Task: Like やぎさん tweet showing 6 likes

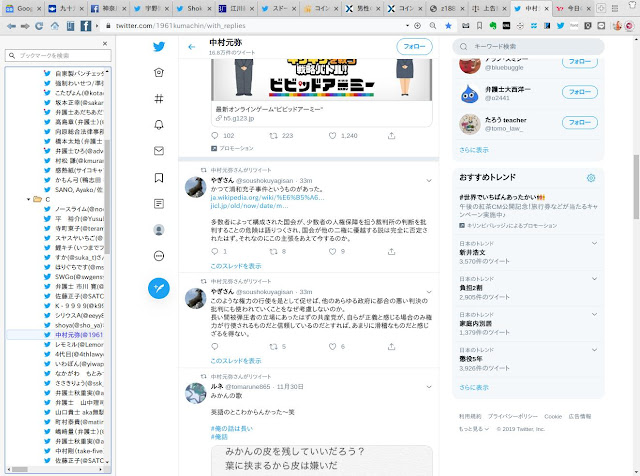Action: pyautogui.click(x=332, y=347)
